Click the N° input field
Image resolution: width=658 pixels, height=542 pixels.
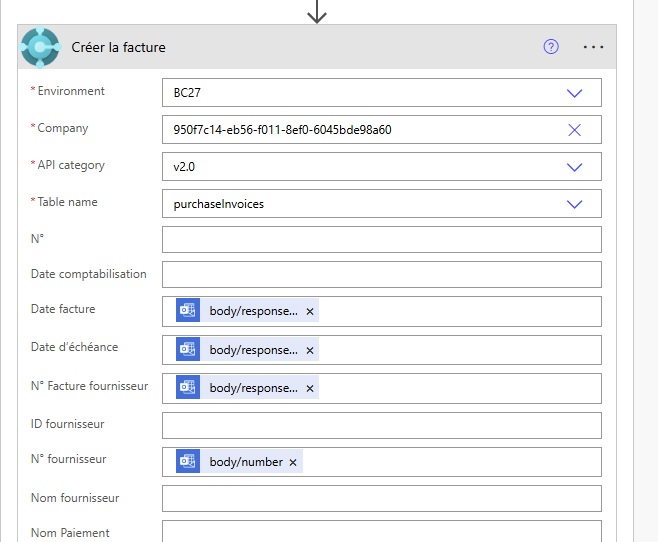pyautogui.click(x=381, y=240)
